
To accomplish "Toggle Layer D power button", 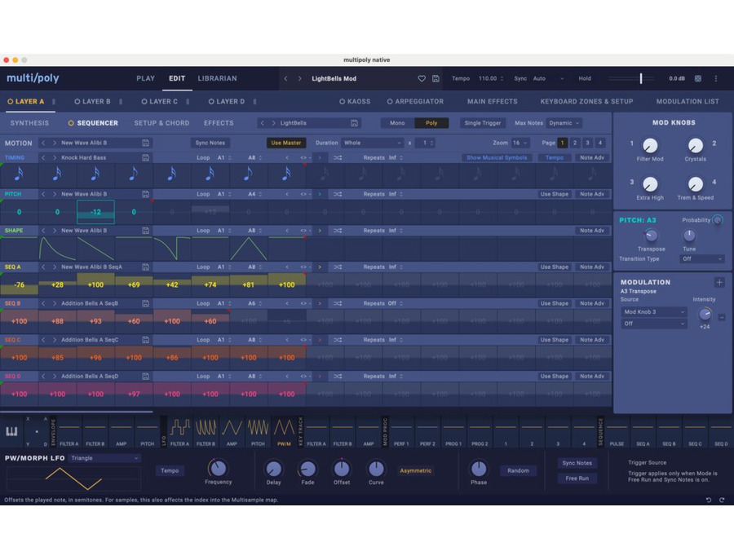I will point(211,102).
